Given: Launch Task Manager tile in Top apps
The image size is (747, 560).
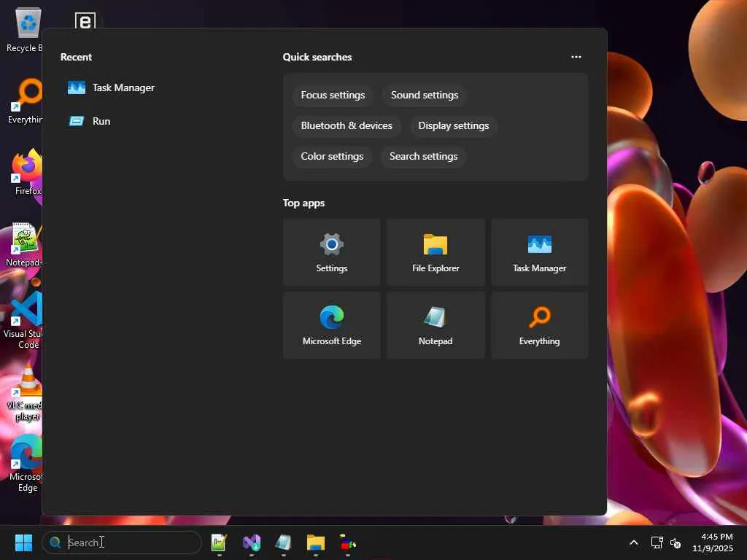Looking at the screenshot, I should 539,252.
